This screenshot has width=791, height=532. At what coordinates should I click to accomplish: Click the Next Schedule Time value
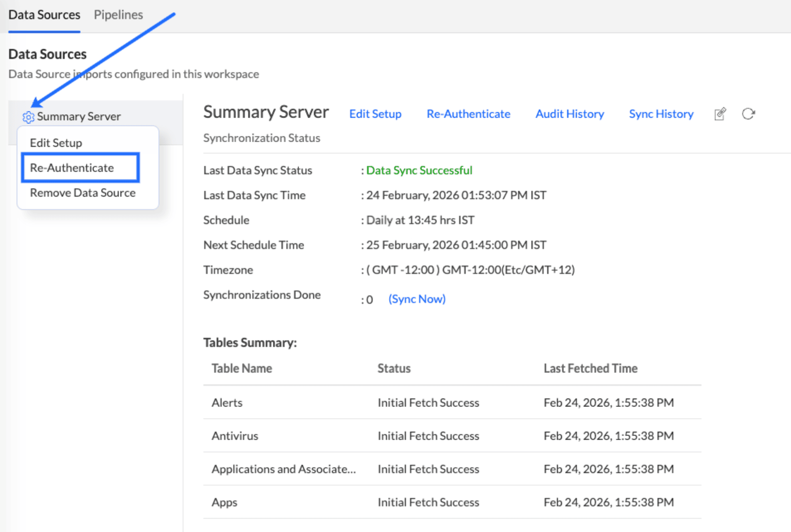click(456, 245)
